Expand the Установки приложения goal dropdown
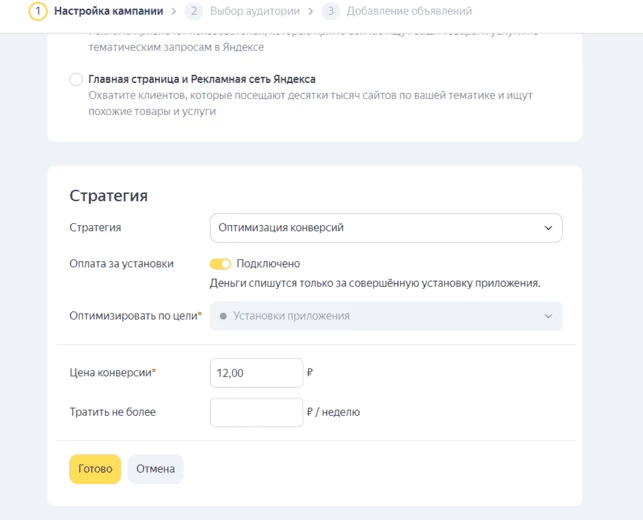Image resolution: width=643 pixels, height=520 pixels. [386, 316]
